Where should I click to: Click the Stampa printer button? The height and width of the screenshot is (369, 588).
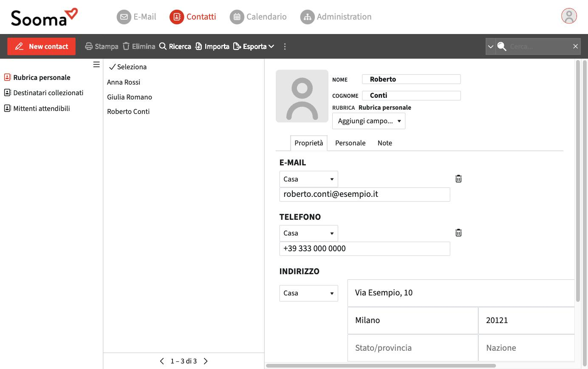pos(102,46)
